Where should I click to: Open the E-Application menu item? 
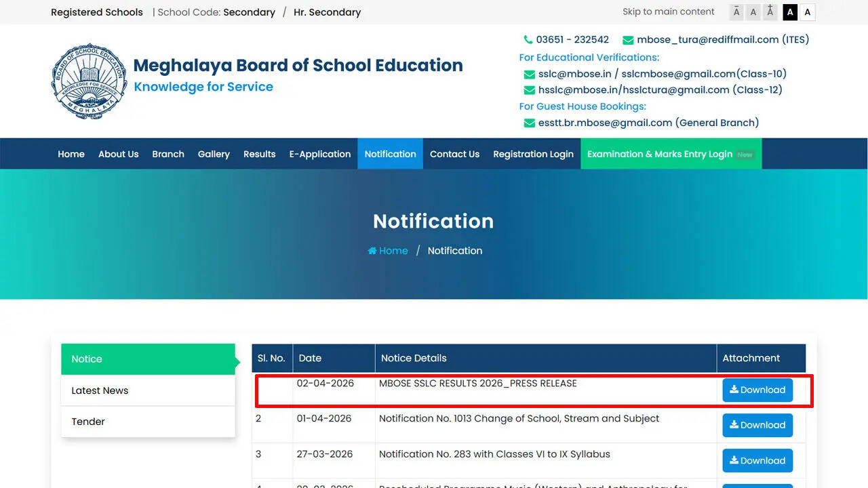(319, 154)
